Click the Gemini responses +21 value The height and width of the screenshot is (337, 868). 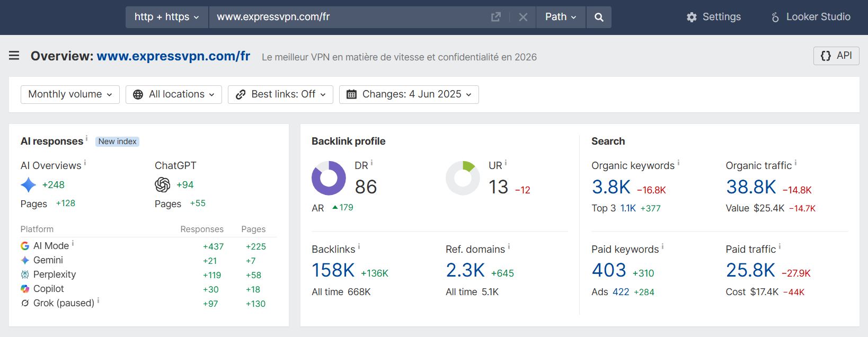coord(210,261)
